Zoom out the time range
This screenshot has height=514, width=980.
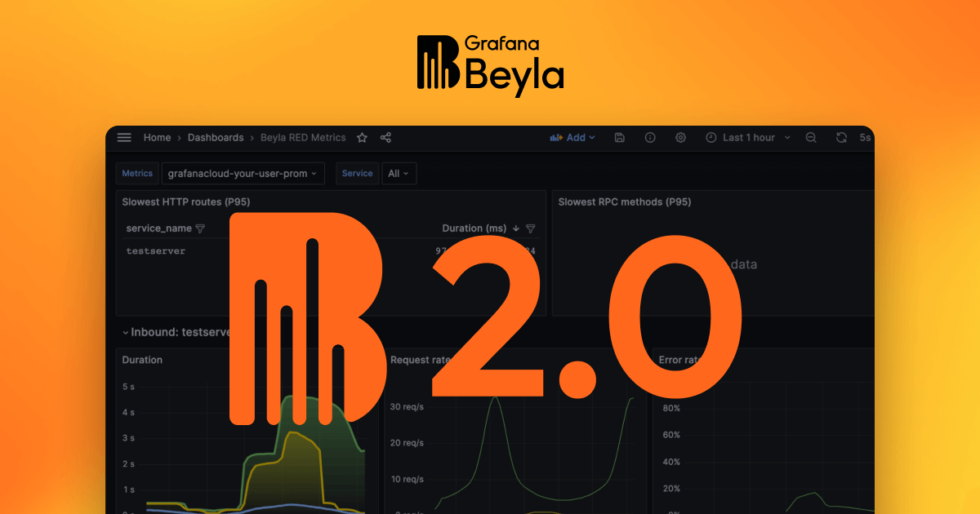coord(809,138)
